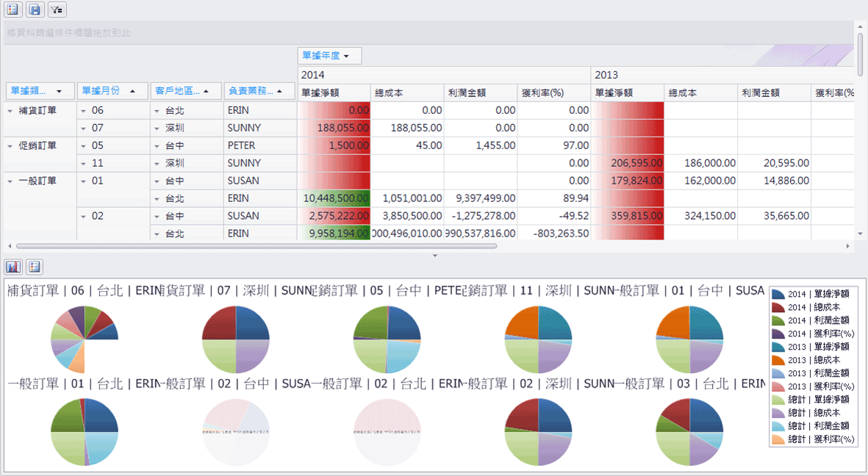The width and height of the screenshot is (868, 476).
Task: Click the 2014 | 利潤金額 legend swatch
Action: 778,321
